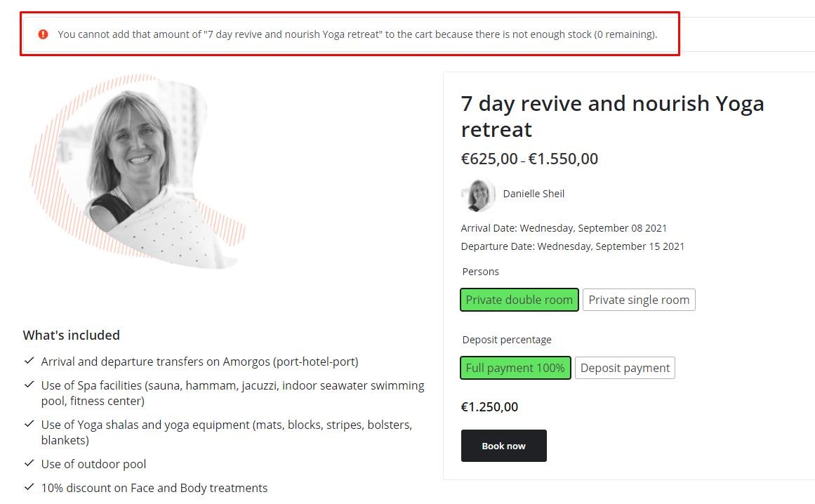Click the Departure Date line
Screen dimensions: 815x504
572,246
